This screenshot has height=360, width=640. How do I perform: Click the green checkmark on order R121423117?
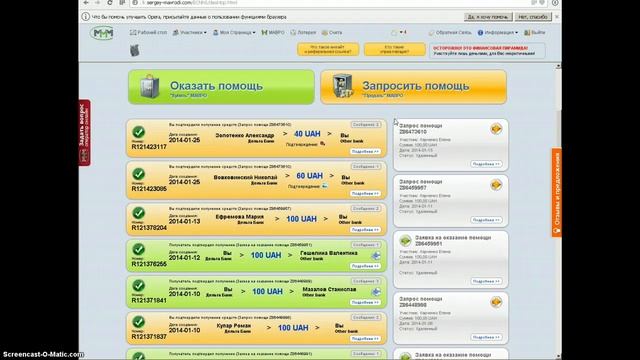138,132
